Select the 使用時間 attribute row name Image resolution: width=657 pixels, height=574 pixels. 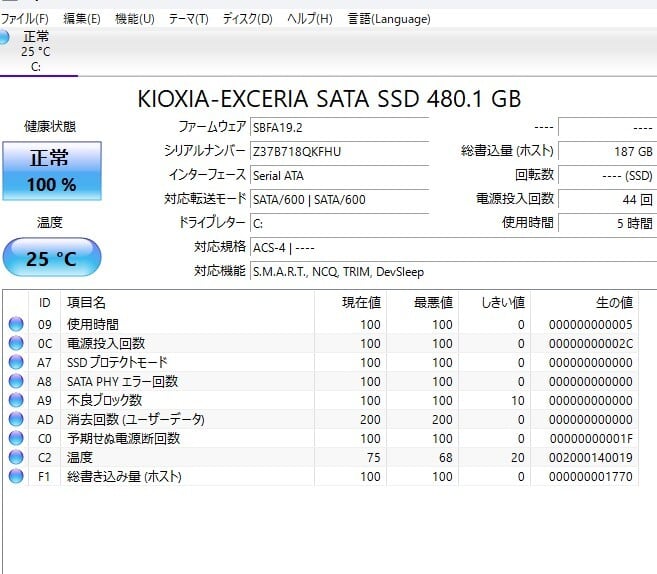(x=93, y=324)
